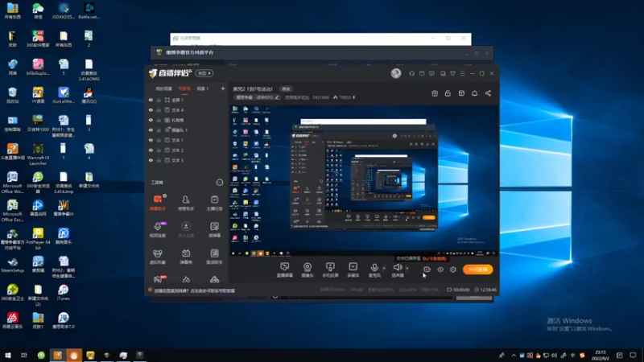Viewport: 644px width, 362px height.
Task: Click the notification bell icon above preview
Action: coord(474,93)
